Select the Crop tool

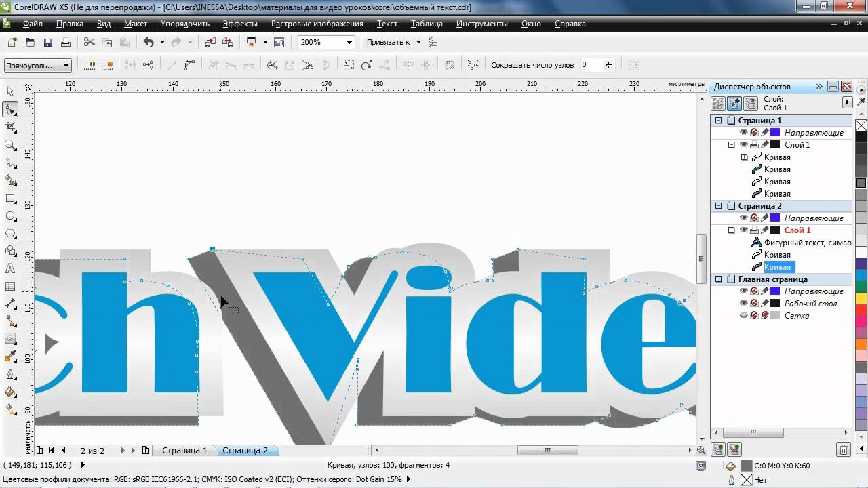10,127
